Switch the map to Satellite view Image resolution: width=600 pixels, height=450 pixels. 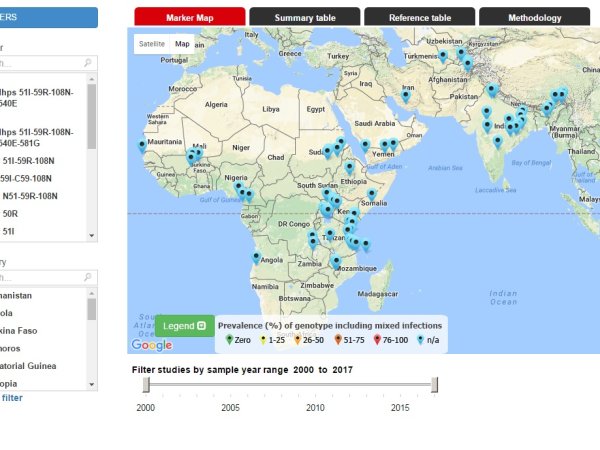[x=151, y=44]
